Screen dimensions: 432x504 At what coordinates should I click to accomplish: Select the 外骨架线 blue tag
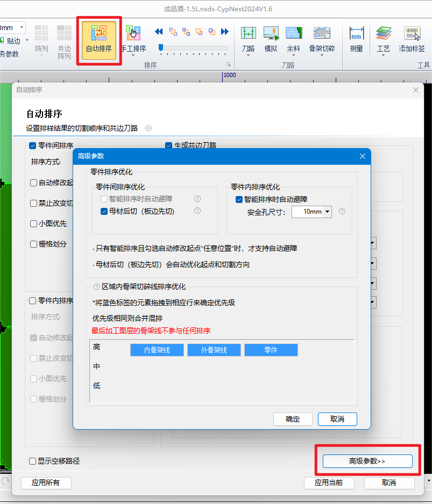click(214, 350)
